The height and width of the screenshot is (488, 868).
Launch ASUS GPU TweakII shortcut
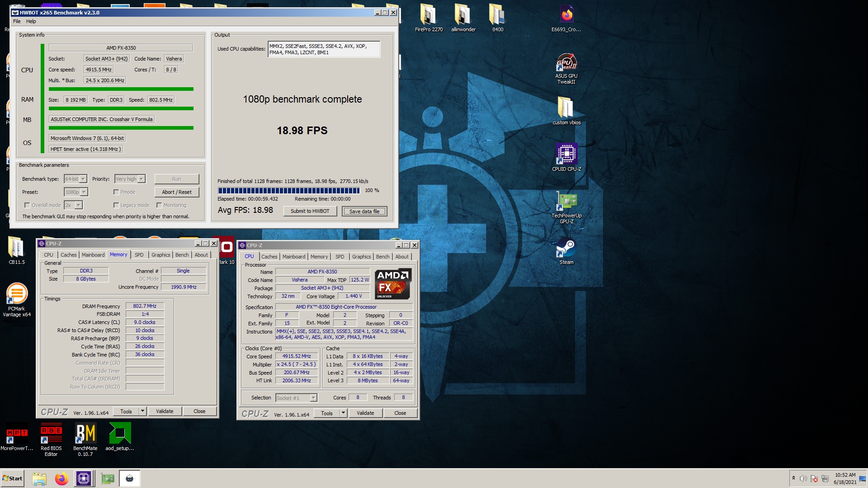[566, 69]
